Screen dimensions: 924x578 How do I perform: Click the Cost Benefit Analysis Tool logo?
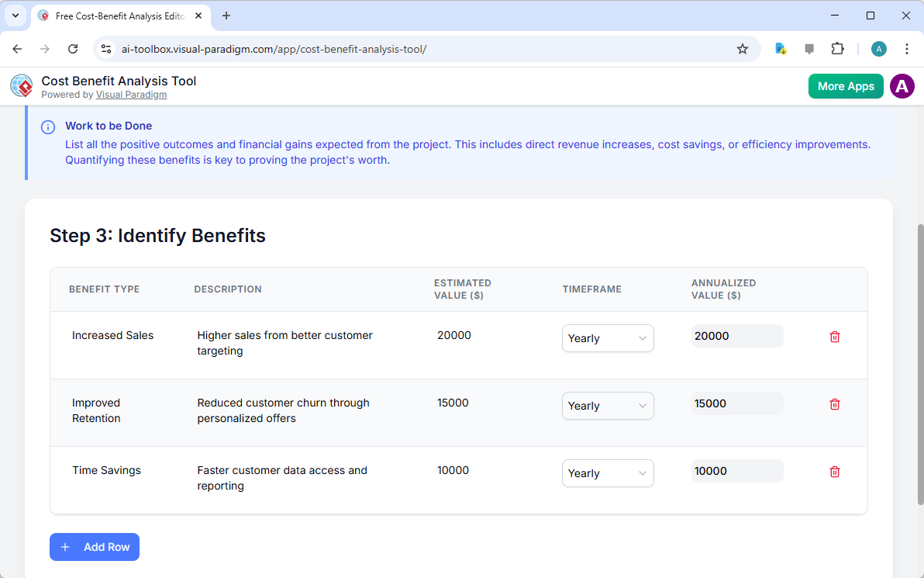coord(21,85)
